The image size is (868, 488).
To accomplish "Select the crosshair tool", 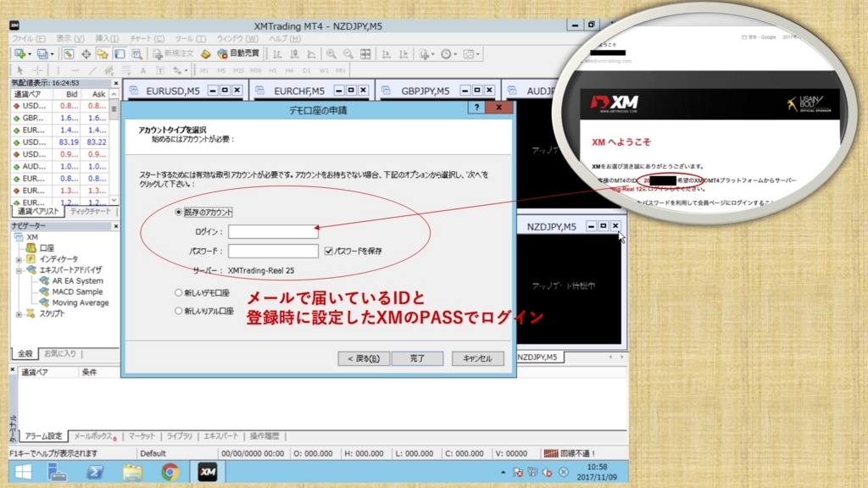I will tap(37, 70).
